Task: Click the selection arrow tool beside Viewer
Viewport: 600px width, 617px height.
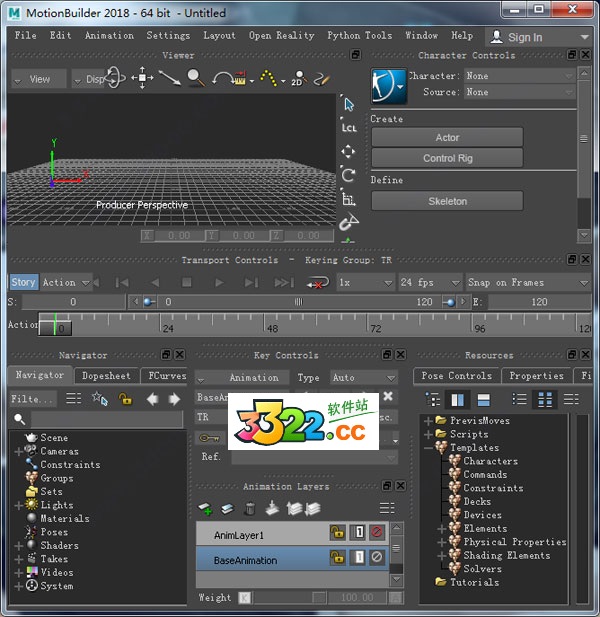Action: tap(349, 105)
